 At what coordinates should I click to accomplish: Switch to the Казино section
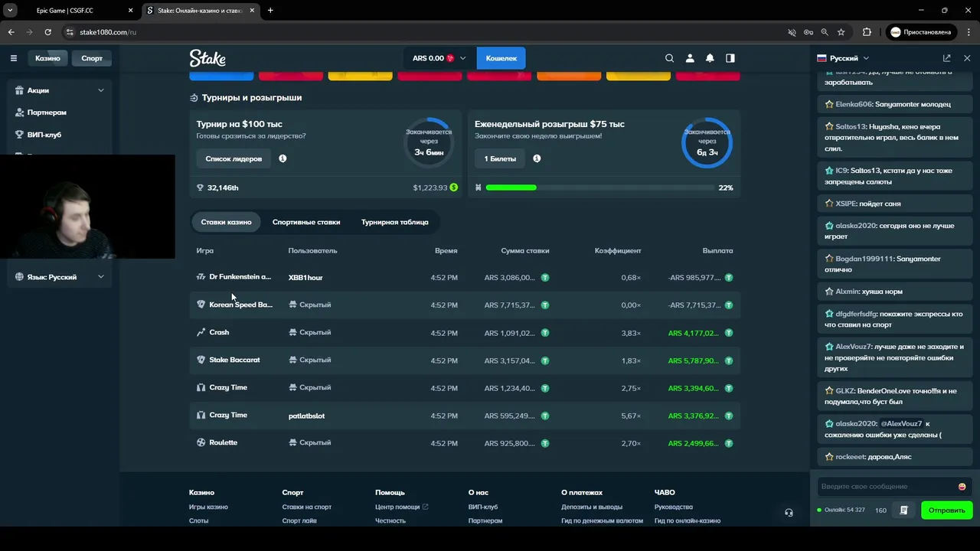pos(47,58)
